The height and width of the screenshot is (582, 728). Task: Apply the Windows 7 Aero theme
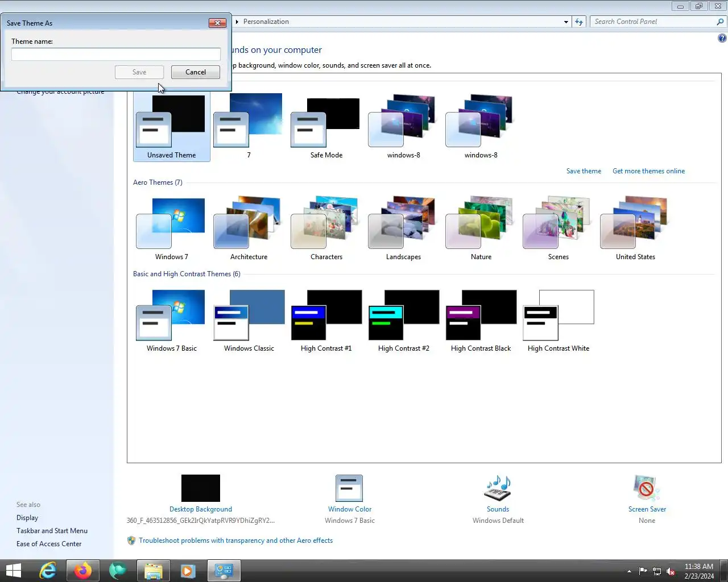[x=171, y=228]
